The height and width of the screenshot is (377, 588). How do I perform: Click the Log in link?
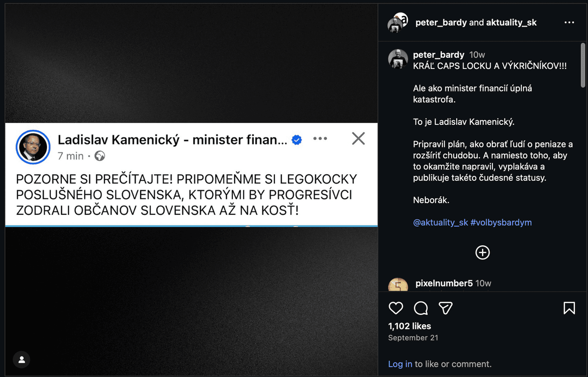[x=400, y=364]
